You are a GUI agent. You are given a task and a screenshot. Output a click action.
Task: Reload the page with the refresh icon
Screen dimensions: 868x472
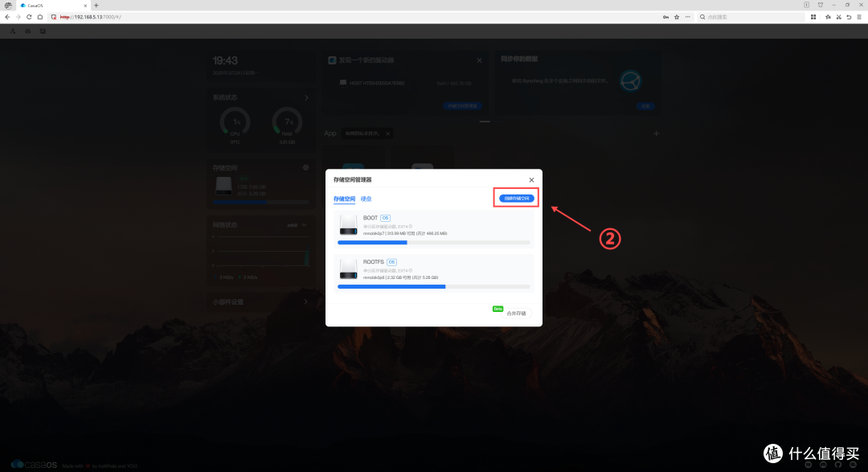click(x=29, y=17)
